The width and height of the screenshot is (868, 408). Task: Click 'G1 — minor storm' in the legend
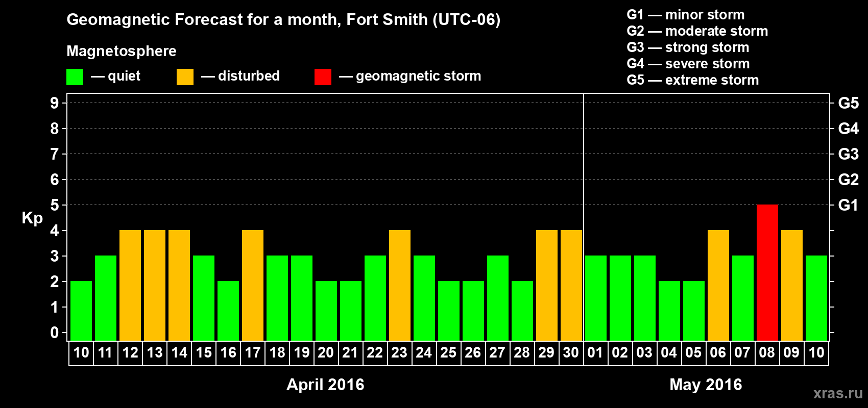pyautogui.click(x=685, y=15)
